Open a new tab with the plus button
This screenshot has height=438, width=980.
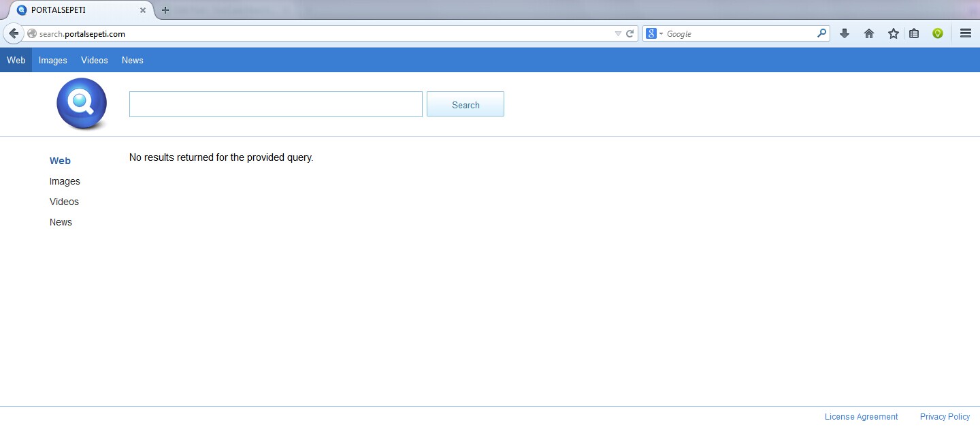pyautogui.click(x=165, y=10)
